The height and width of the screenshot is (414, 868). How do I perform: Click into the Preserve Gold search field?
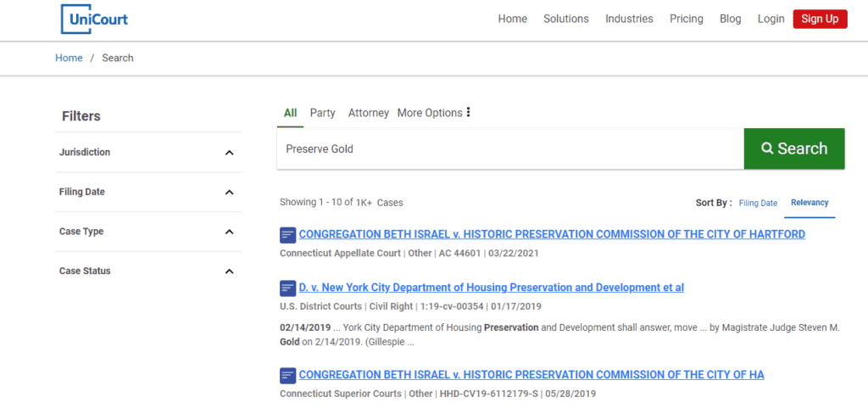pyautogui.click(x=509, y=149)
